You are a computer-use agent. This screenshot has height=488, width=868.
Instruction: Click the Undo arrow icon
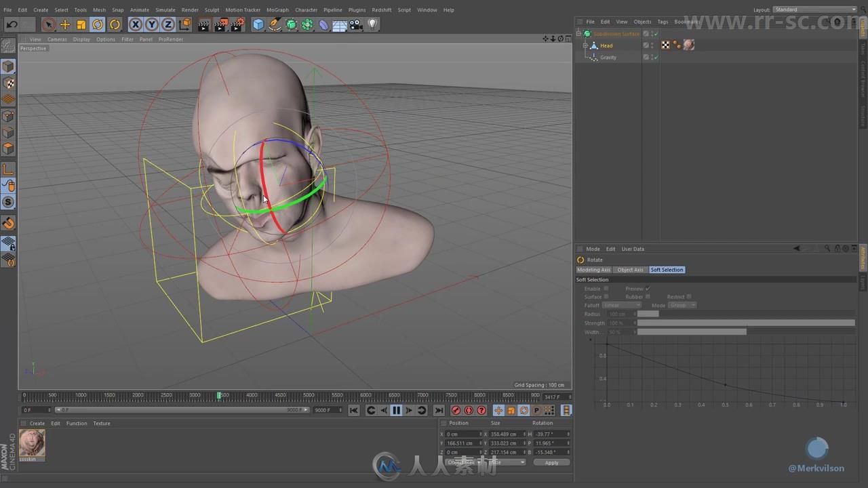pyautogui.click(x=12, y=25)
